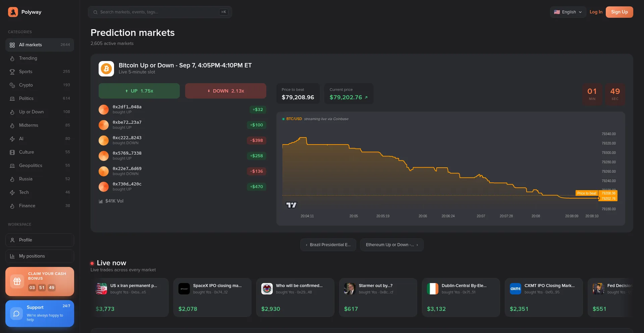Open the Who will be confirmed... card
The width and height of the screenshot is (644, 333).
[295, 297]
